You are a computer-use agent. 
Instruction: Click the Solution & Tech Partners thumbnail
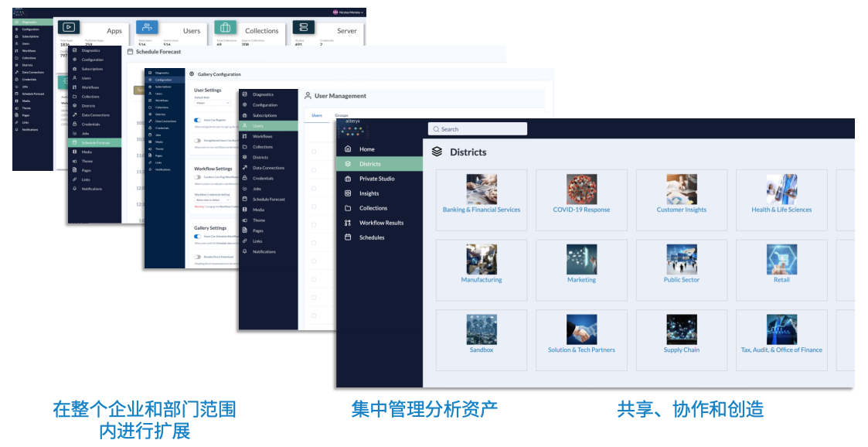581,329
